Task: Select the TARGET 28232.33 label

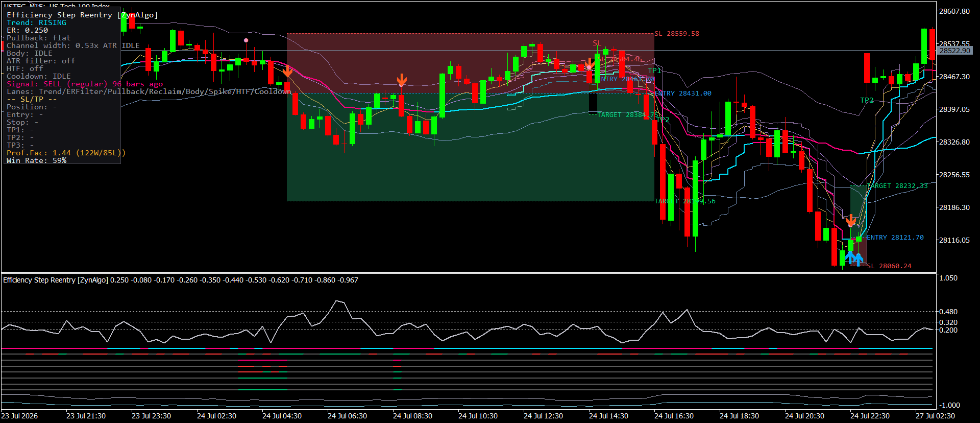Action: tap(897, 186)
